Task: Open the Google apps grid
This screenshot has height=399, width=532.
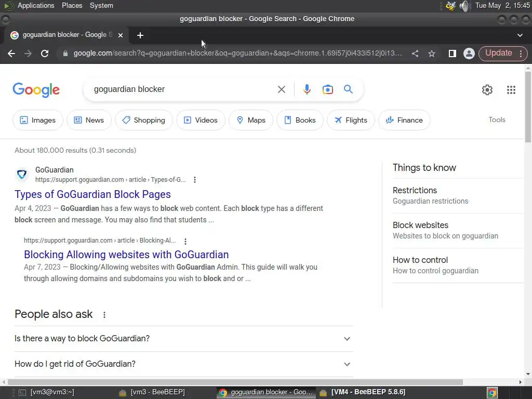Action: pyautogui.click(x=511, y=90)
